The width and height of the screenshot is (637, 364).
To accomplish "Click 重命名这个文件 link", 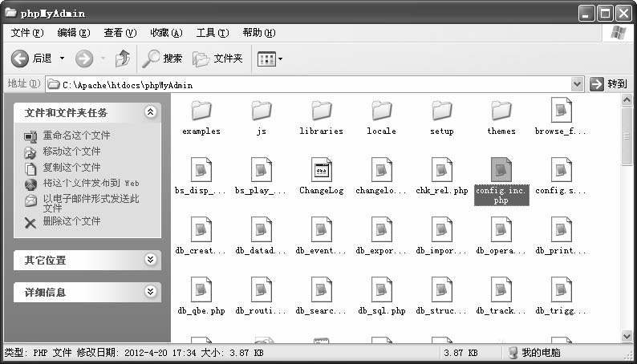I will coord(76,135).
